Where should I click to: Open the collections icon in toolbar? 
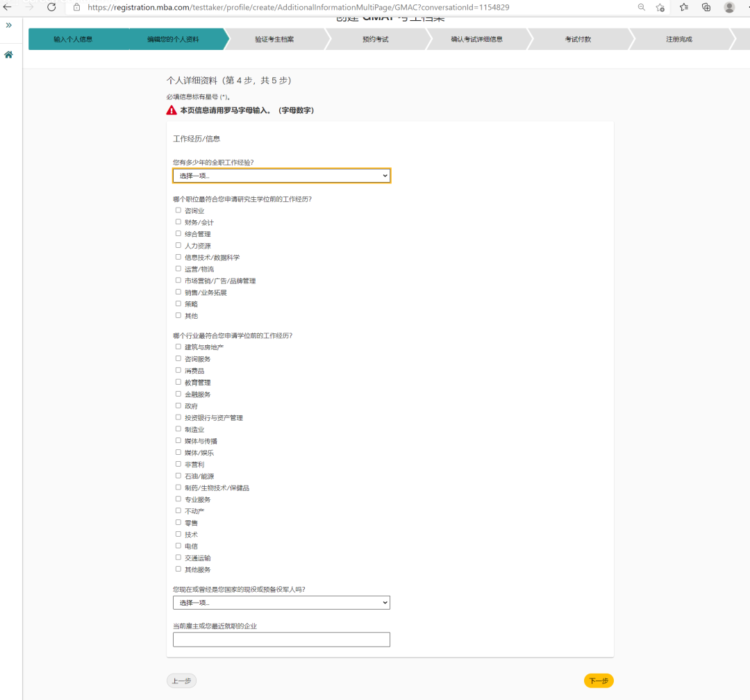[706, 7]
